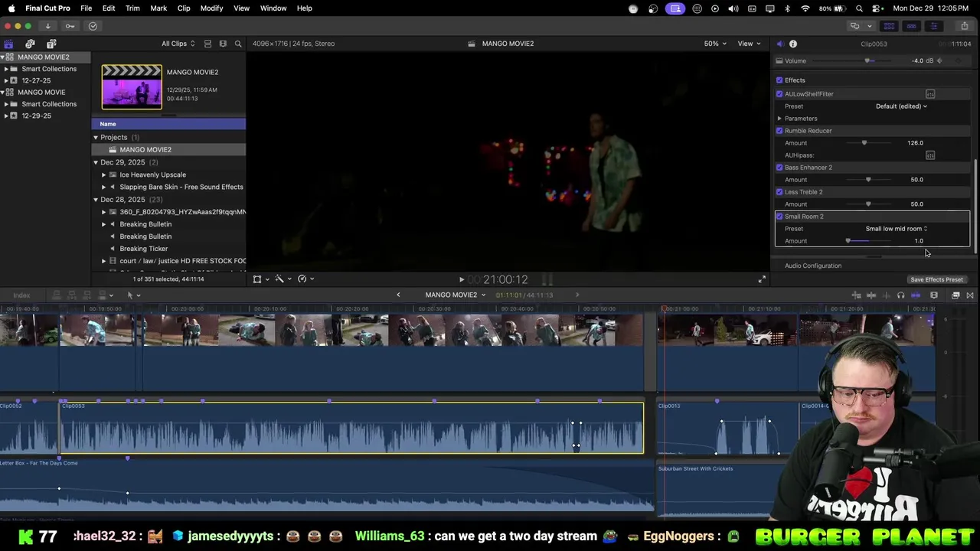The height and width of the screenshot is (551, 980).
Task: Open the Titles and Generators sidebar
Action: tap(51, 44)
